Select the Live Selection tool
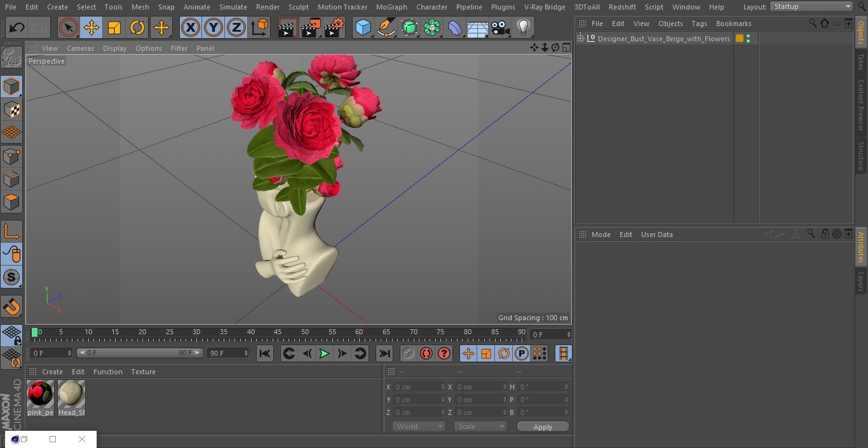The width and height of the screenshot is (868, 448). [x=69, y=27]
